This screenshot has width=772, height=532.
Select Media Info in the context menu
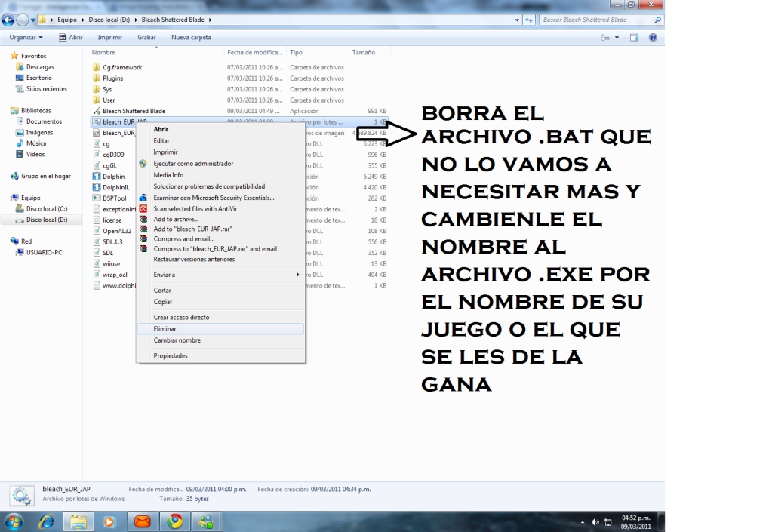click(x=220, y=175)
